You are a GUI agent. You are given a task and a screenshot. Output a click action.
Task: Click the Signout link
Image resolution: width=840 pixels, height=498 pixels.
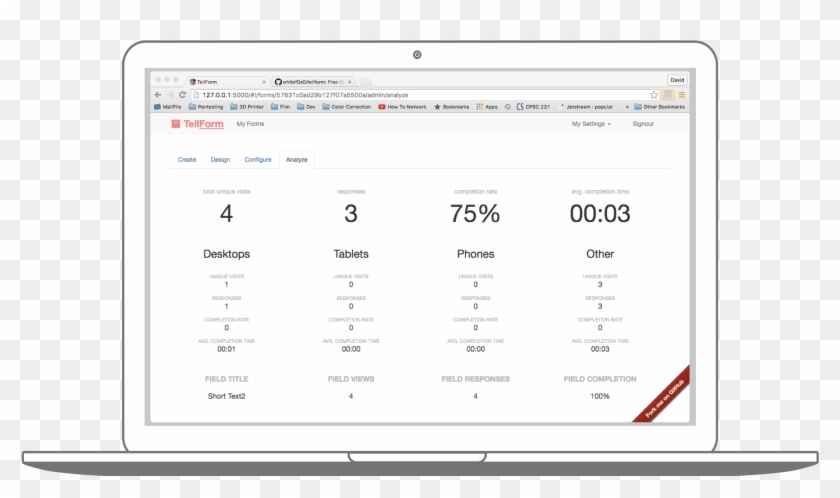coord(643,124)
